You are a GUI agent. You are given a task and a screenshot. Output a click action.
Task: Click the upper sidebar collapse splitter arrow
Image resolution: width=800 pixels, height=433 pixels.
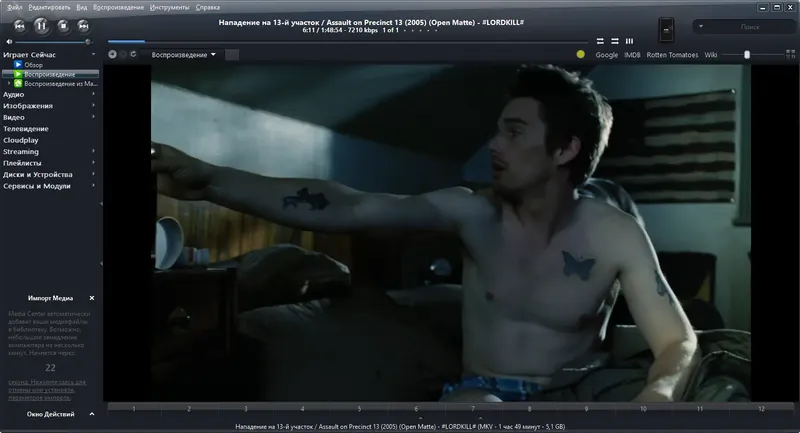[101, 204]
